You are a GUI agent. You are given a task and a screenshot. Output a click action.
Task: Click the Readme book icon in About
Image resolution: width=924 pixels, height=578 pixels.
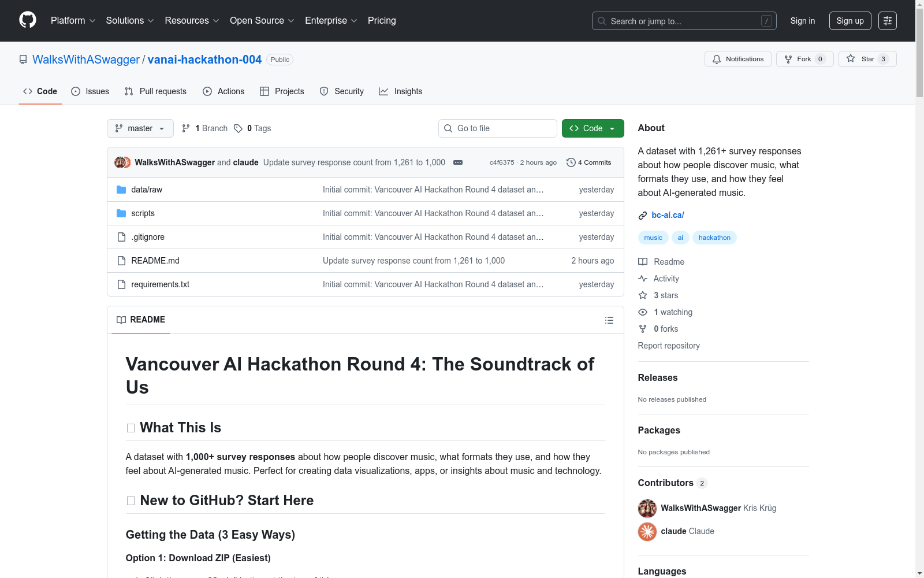(x=643, y=262)
